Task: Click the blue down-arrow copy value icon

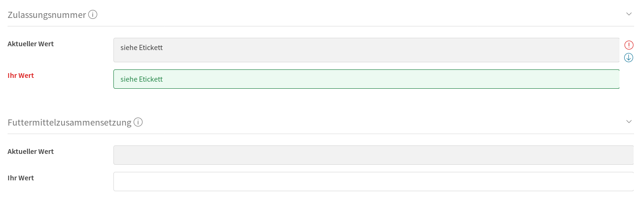Action: [629, 58]
